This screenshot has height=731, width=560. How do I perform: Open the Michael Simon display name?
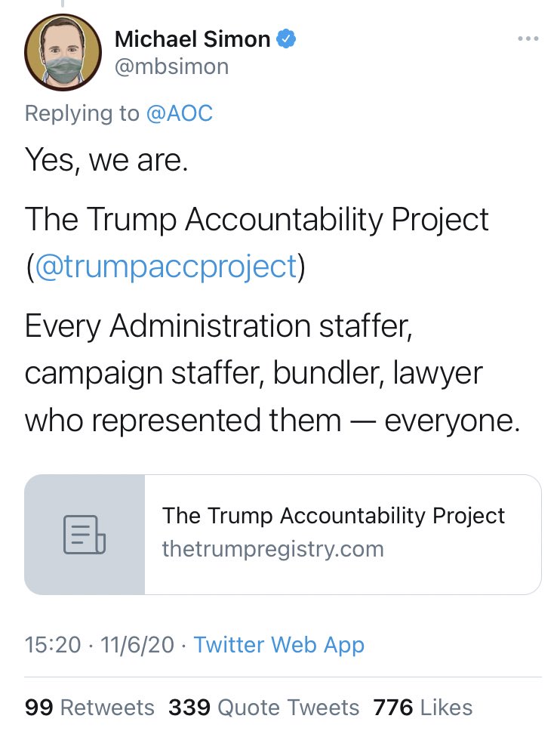point(192,39)
